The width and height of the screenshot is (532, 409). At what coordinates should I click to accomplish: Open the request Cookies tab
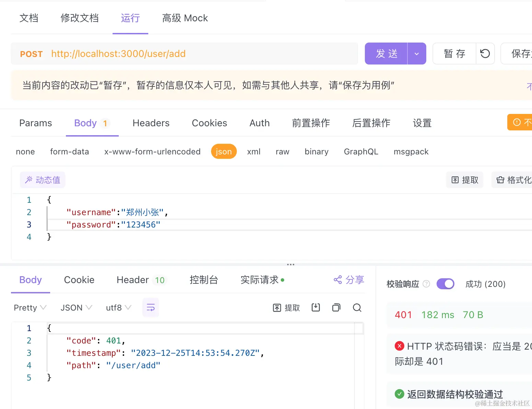coord(209,123)
